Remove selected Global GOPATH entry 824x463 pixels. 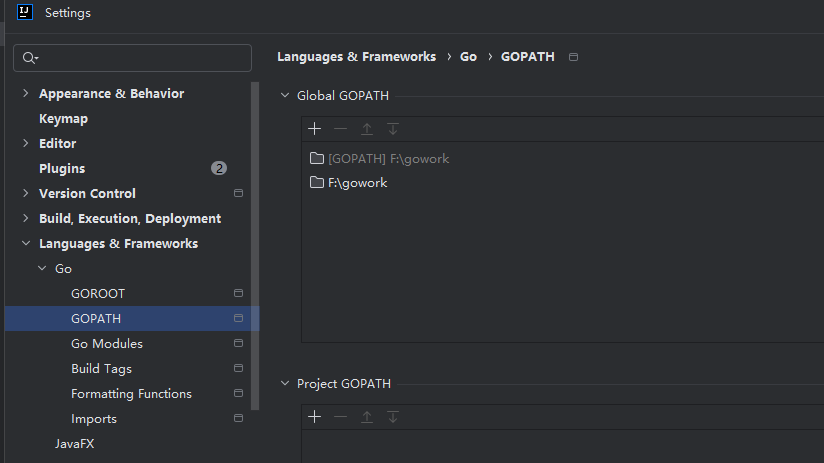pyautogui.click(x=341, y=129)
